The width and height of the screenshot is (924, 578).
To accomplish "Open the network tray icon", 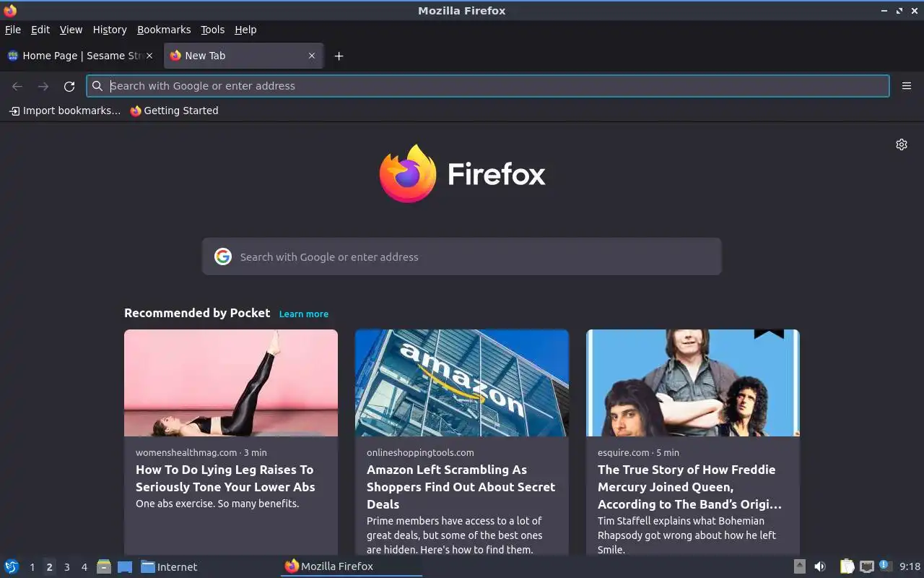I will click(867, 566).
